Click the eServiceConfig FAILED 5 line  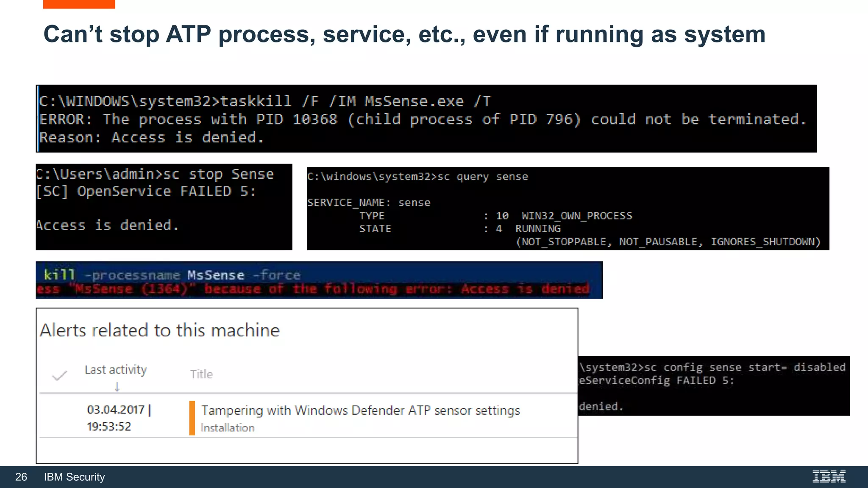pyautogui.click(x=656, y=380)
